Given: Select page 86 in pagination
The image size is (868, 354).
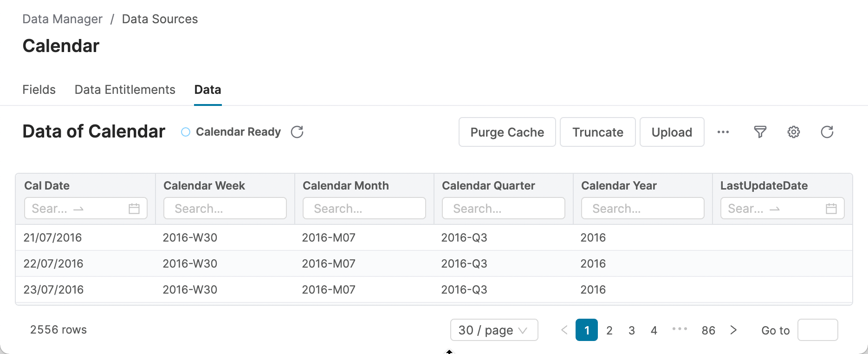Looking at the screenshot, I should pyautogui.click(x=708, y=330).
